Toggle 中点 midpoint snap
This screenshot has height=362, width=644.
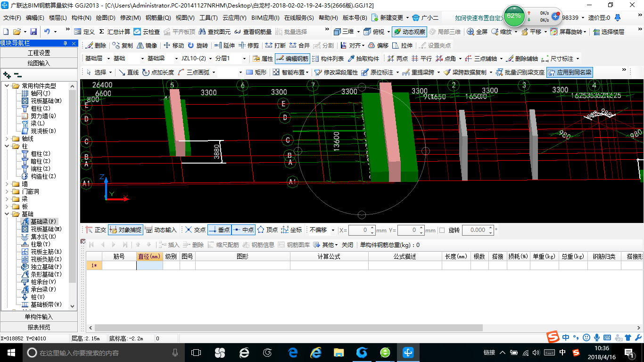(x=243, y=230)
